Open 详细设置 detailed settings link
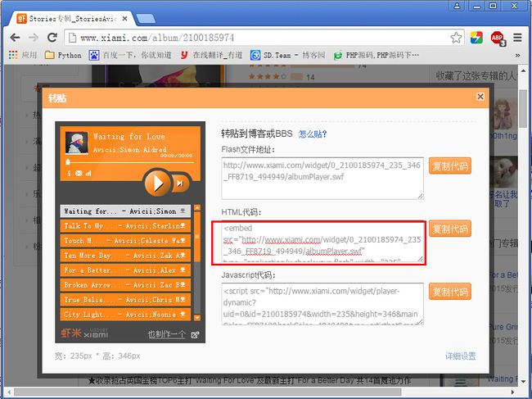The width and height of the screenshot is (532, 399). coord(461,356)
